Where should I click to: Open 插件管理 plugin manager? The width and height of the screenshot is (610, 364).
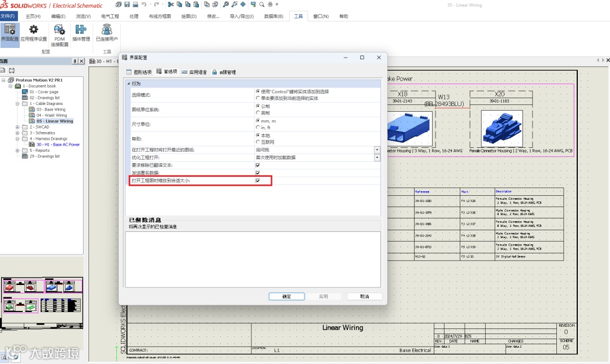tap(81, 33)
